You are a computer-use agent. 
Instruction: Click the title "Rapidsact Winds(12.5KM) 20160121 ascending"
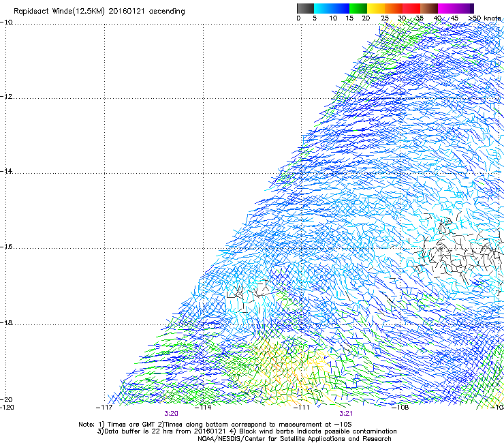click(99, 12)
